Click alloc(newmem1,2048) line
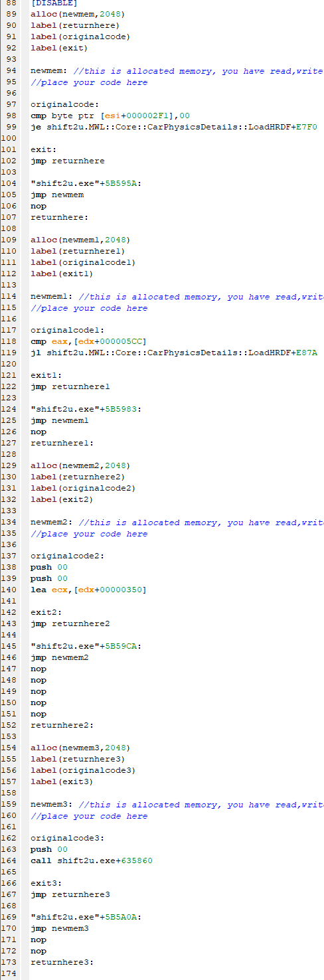The image size is (324, 980). 80,240
